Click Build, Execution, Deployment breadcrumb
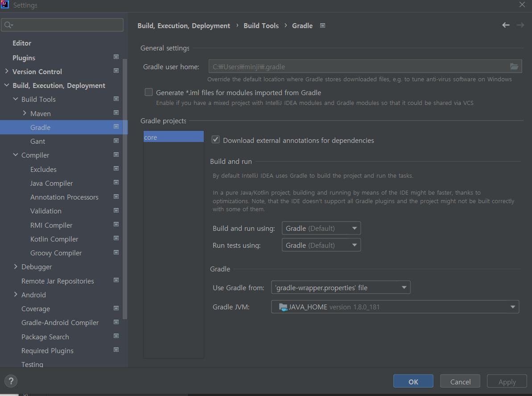532x396 pixels. click(184, 26)
